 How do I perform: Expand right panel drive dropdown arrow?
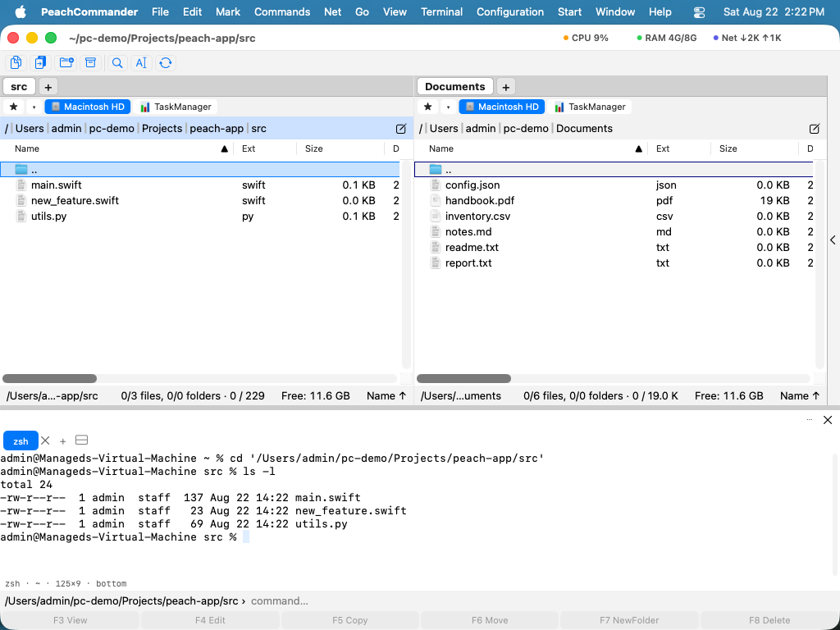click(x=448, y=107)
